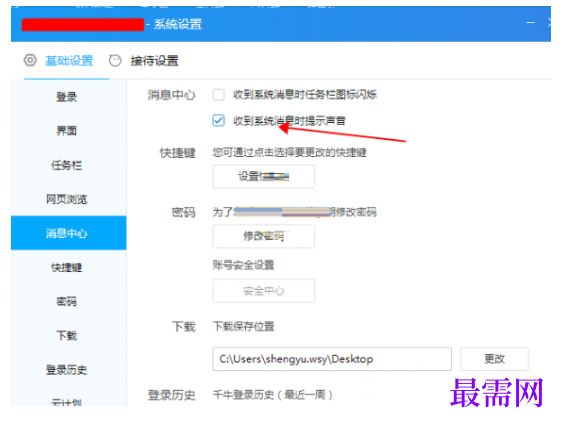Select 网页浏览 in the left sidebar
This screenshot has height=424, width=562.
coord(67,199)
